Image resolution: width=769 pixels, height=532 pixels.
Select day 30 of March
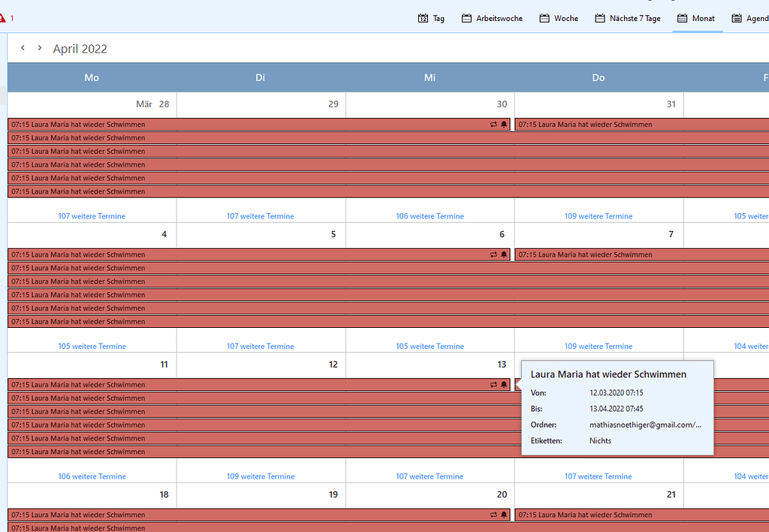point(430,104)
